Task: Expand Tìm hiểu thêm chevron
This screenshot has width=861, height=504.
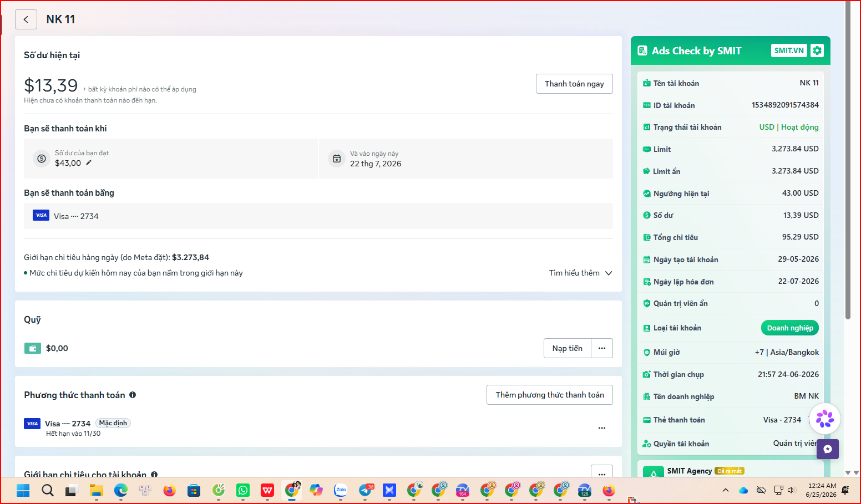Action: point(609,273)
